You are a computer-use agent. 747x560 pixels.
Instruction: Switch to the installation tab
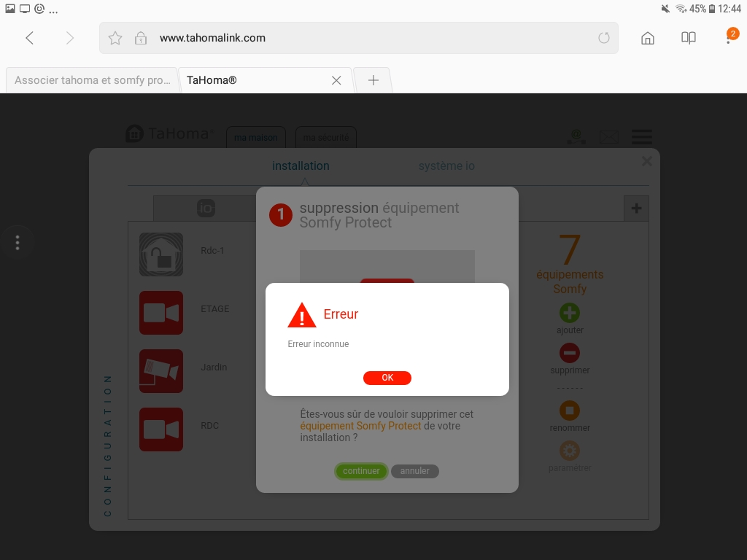point(301,166)
